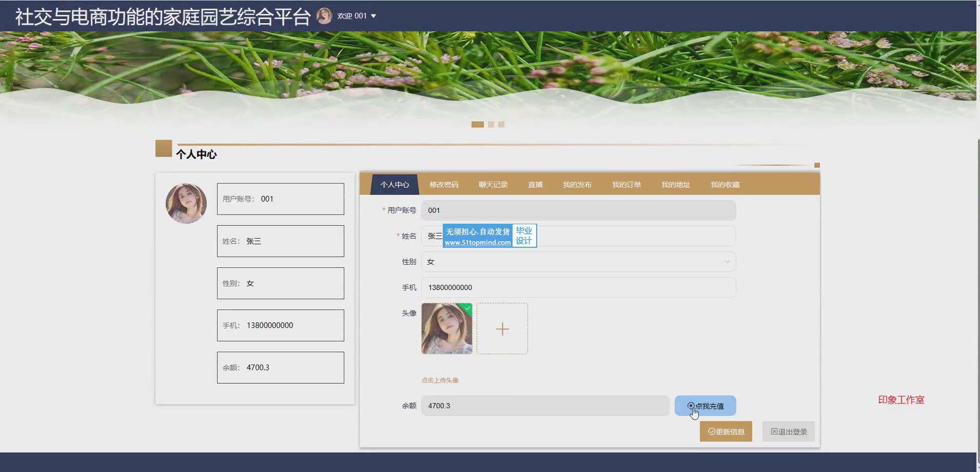Click the round profile photo in left card
Viewport: 980px width, 472px height.
pyautogui.click(x=186, y=203)
